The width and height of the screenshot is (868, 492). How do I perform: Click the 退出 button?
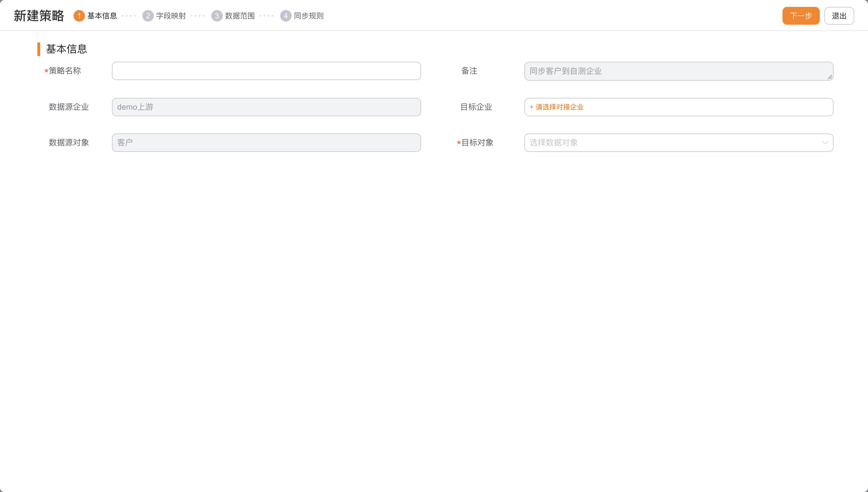point(839,16)
